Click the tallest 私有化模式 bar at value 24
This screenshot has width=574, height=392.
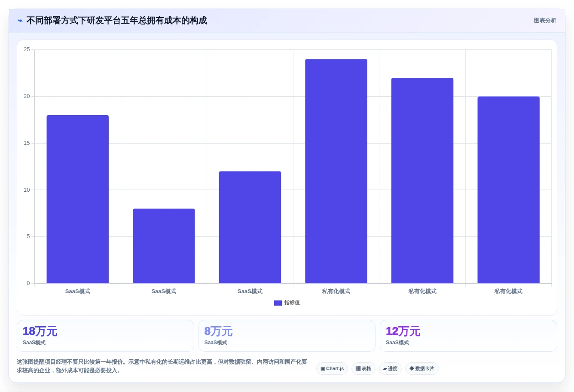(336, 171)
